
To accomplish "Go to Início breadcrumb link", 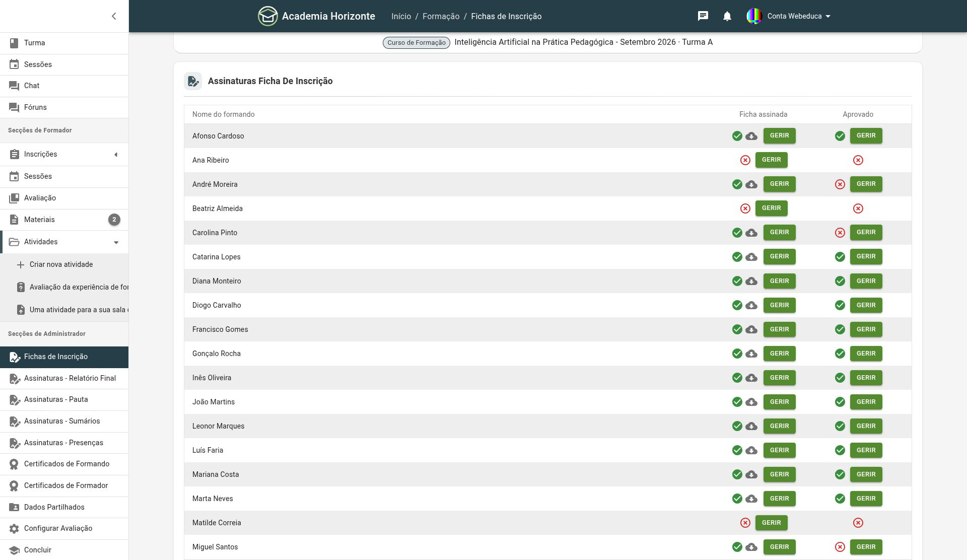I will tap(401, 16).
